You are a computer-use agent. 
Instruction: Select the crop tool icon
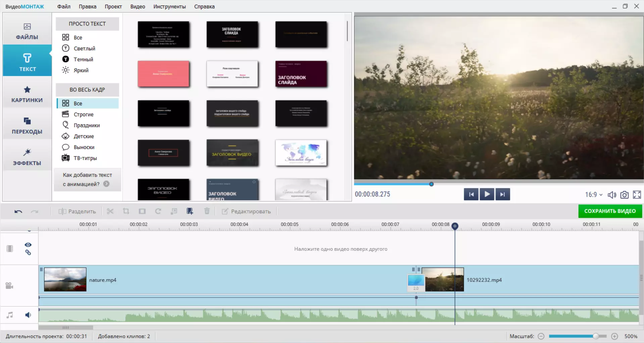click(126, 211)
